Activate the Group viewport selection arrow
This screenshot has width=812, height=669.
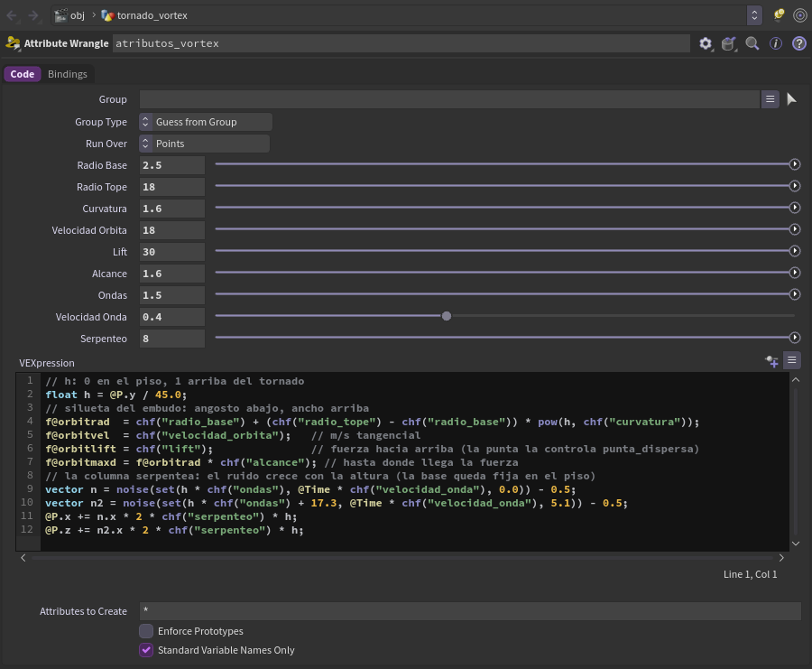791,99
